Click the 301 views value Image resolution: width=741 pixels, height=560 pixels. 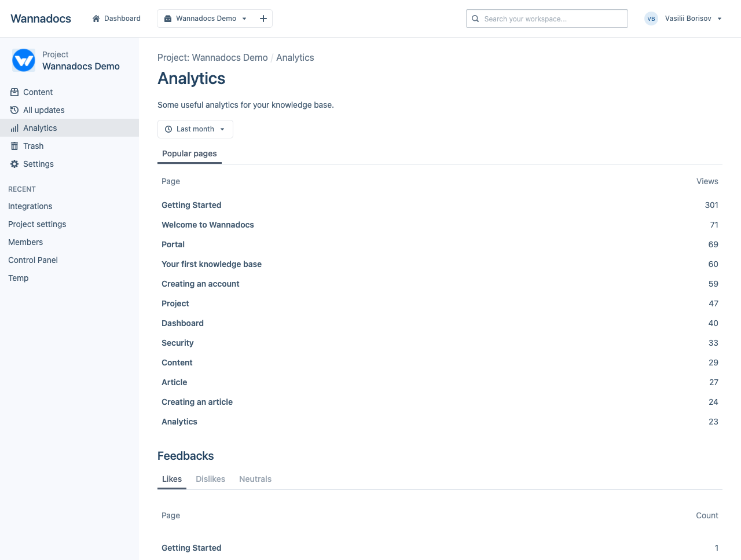(711, 205)
